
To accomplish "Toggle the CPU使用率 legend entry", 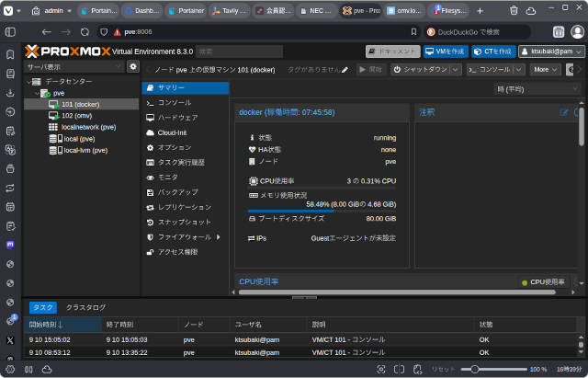I will (543, 282).
